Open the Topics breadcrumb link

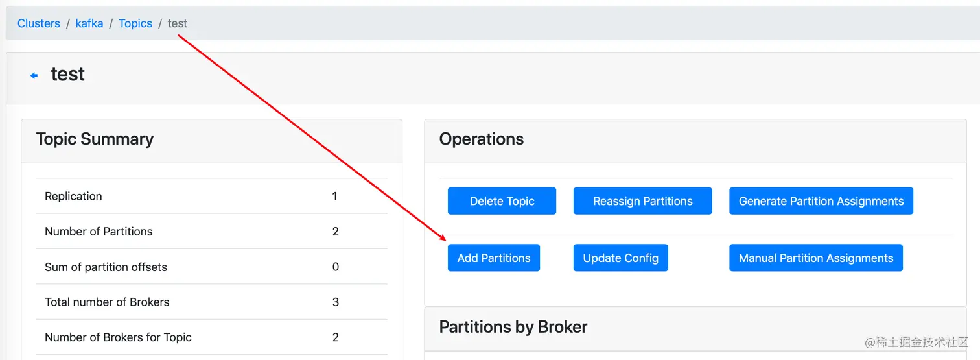135,23
